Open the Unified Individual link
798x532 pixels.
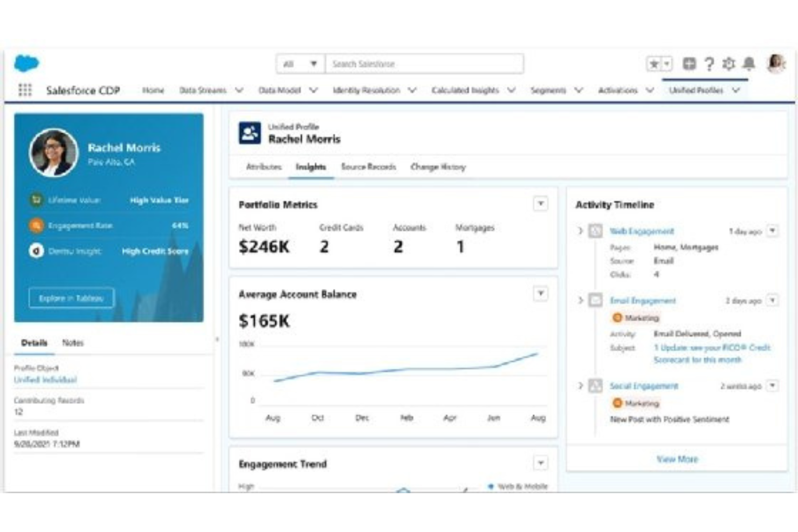tap(45, 380)
